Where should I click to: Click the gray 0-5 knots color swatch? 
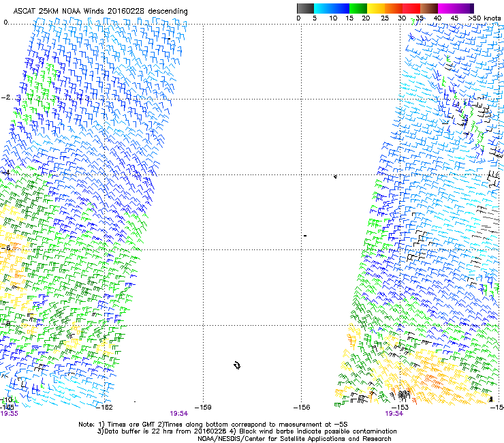coord(305,8)
